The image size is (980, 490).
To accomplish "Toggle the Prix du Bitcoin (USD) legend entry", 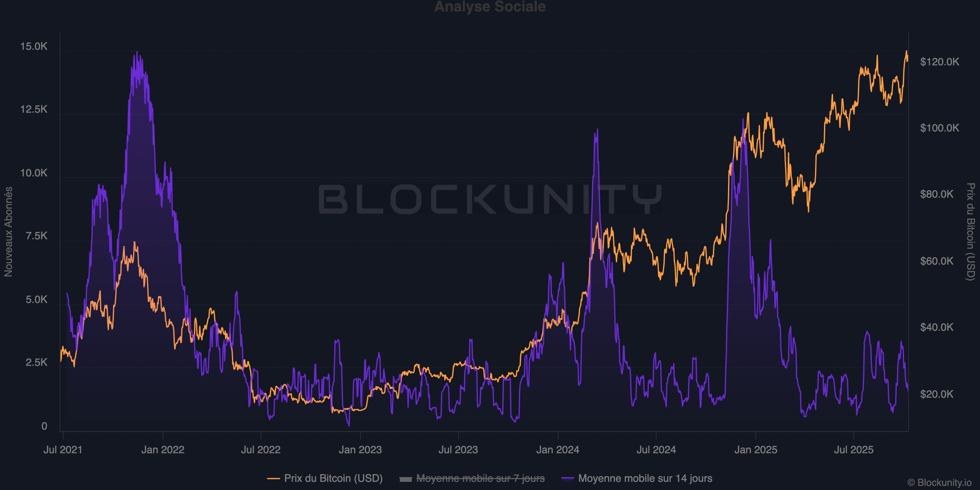I will pos(333,478).
